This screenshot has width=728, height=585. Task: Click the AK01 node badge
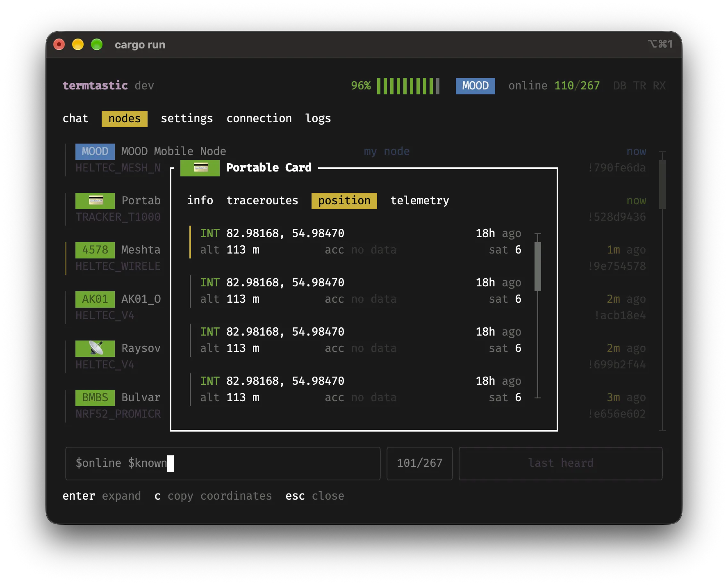pos(95,299)
